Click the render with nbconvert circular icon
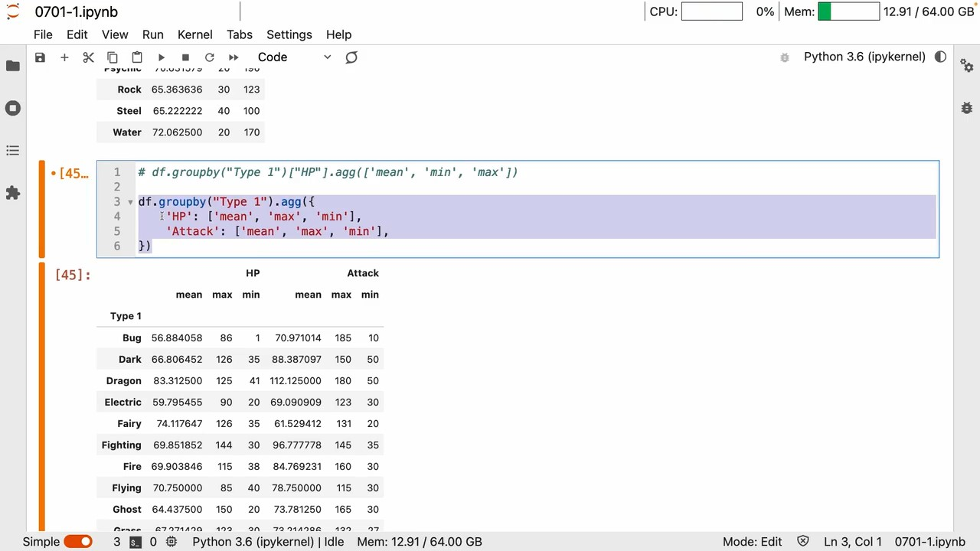Image resolution: width=980 pixels, height=551 pixels. point(351,57)
